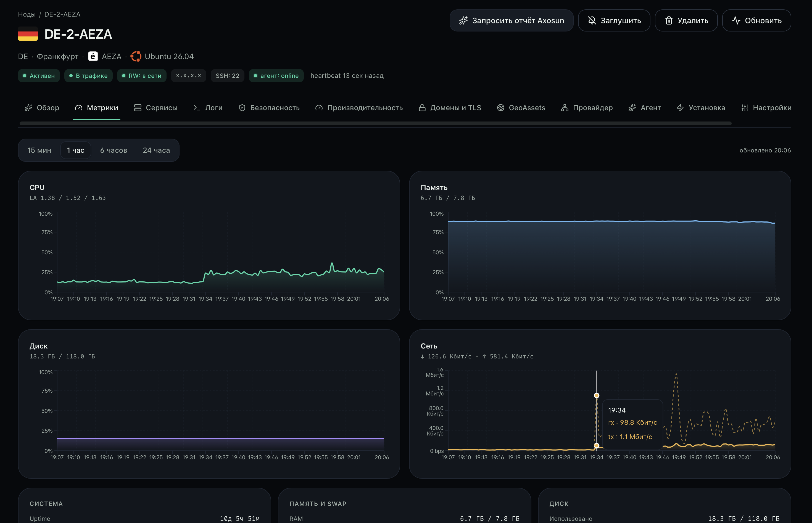Click the агент: online status badge
Viewport: 812px width, 523px height.
coord(276,76)
